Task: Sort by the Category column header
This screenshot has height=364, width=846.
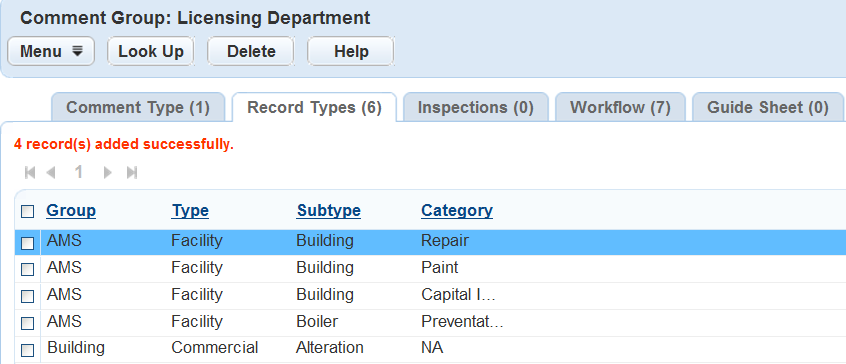Action: tap(456, 210)
